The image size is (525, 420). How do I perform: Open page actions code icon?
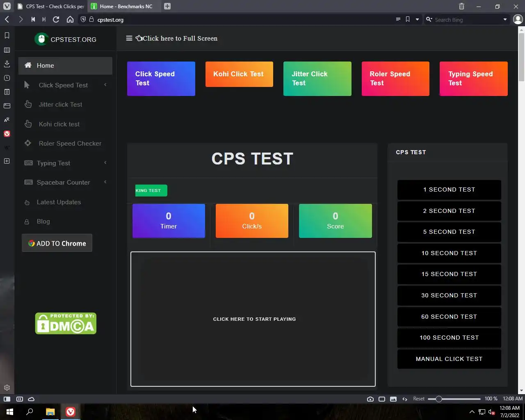405,399
